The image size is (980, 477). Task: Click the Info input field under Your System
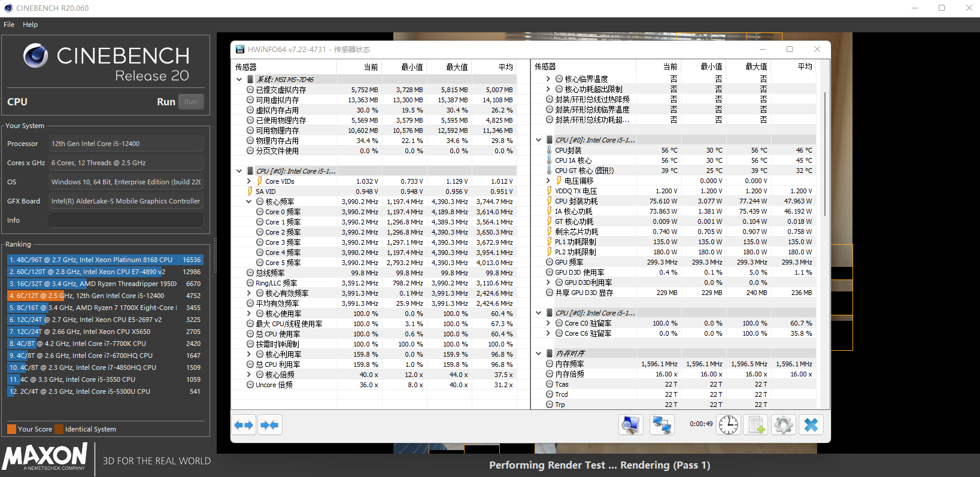pyautogui.click(x=126, y=220)
